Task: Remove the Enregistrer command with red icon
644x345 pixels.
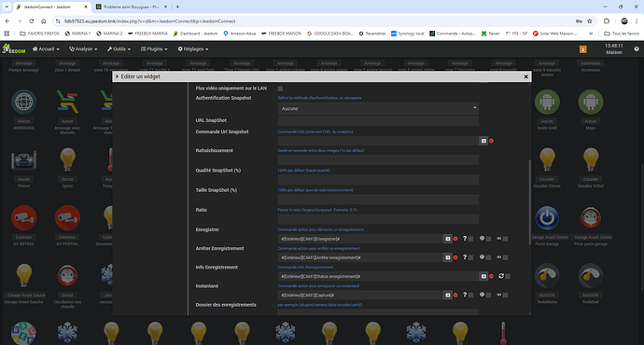Action: tap(455, 239)
